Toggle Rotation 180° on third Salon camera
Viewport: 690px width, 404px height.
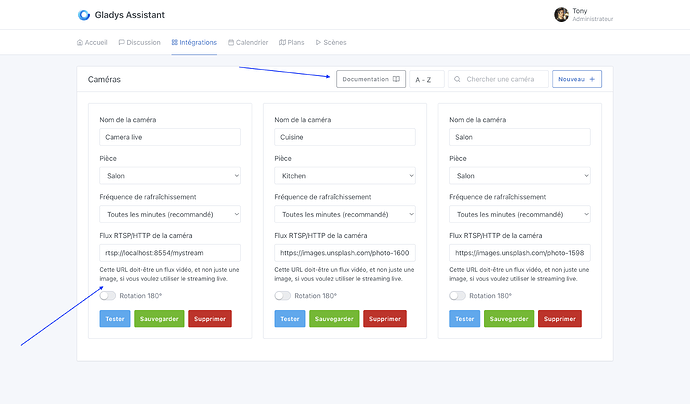458,296
